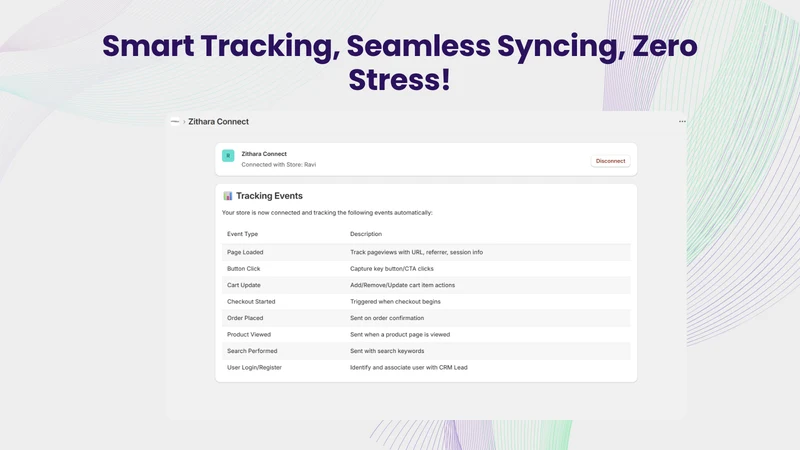The image size is (800, 450).
Task: Click 'Add/Remove/Update cart item actions' description
Action: point(403,285)
